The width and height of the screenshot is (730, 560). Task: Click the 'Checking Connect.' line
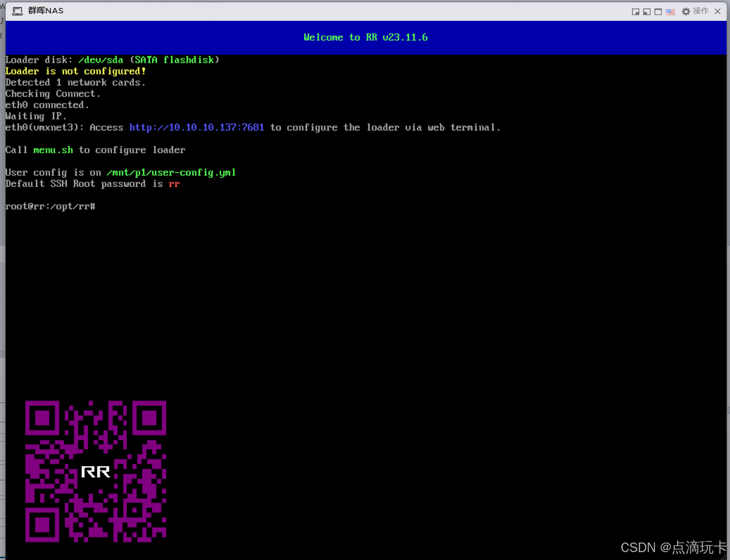(53, 94)
